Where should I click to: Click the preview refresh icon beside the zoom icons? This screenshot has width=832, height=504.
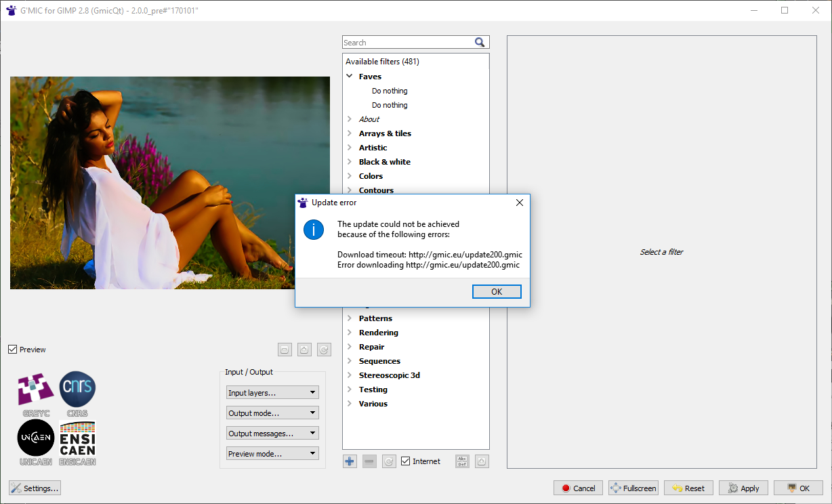(x=324, y=350)
